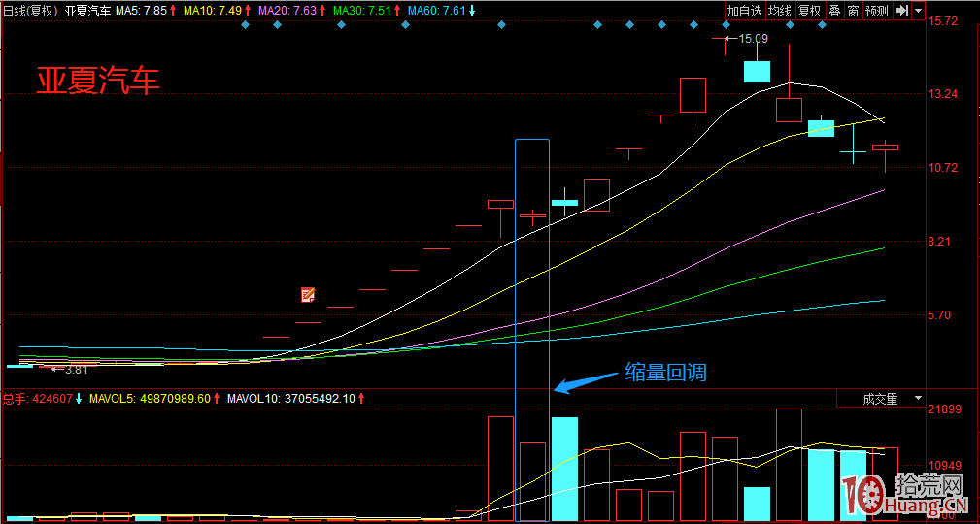Image resolution: width=980 pixels, height=524 pixels.
Task: Click the 加自选 button
Action: pos(744,11)
